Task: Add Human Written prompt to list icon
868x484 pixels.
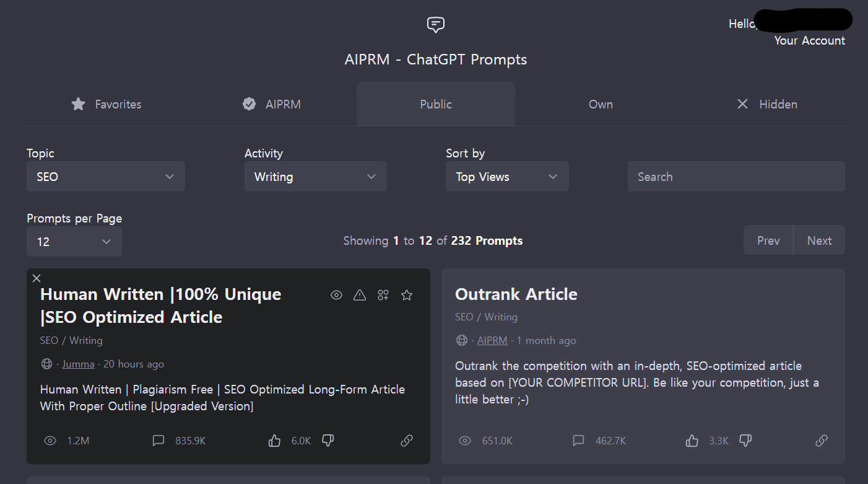Action: point(383,295)
